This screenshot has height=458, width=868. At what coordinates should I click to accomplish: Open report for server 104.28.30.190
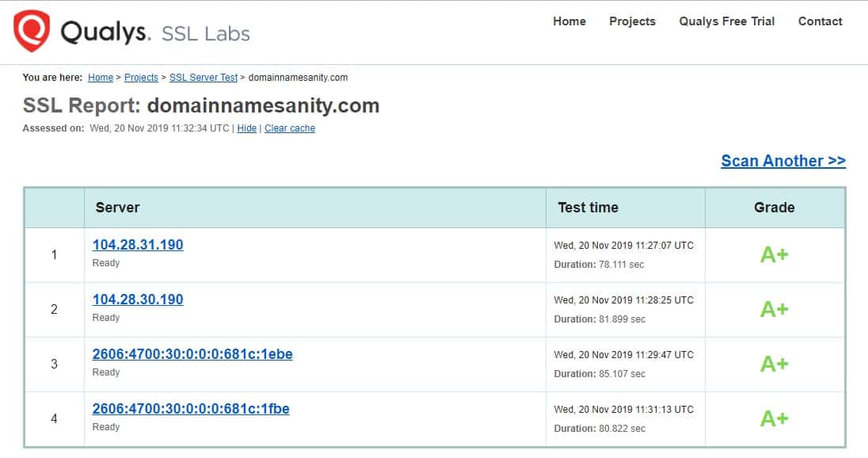(138, 299)
